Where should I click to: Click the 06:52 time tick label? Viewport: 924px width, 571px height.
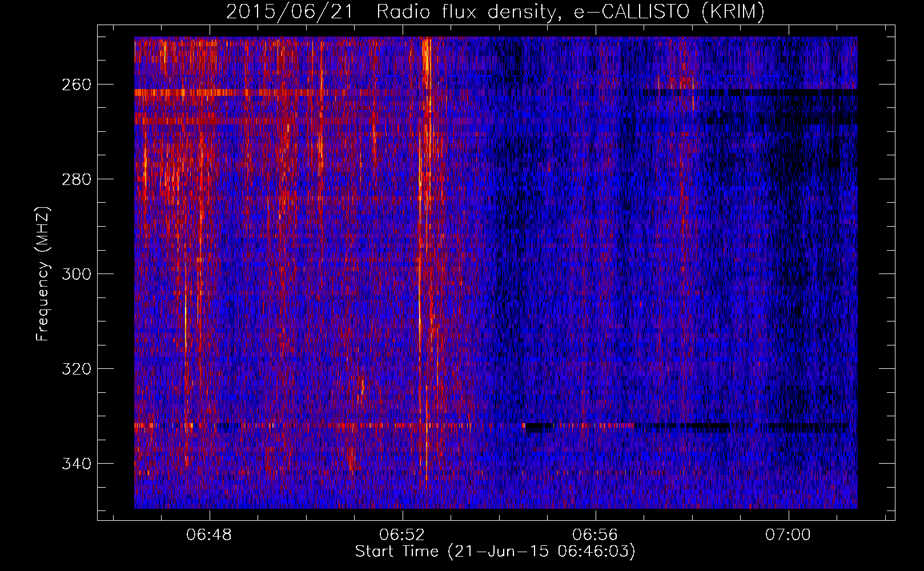click(402, 535)
